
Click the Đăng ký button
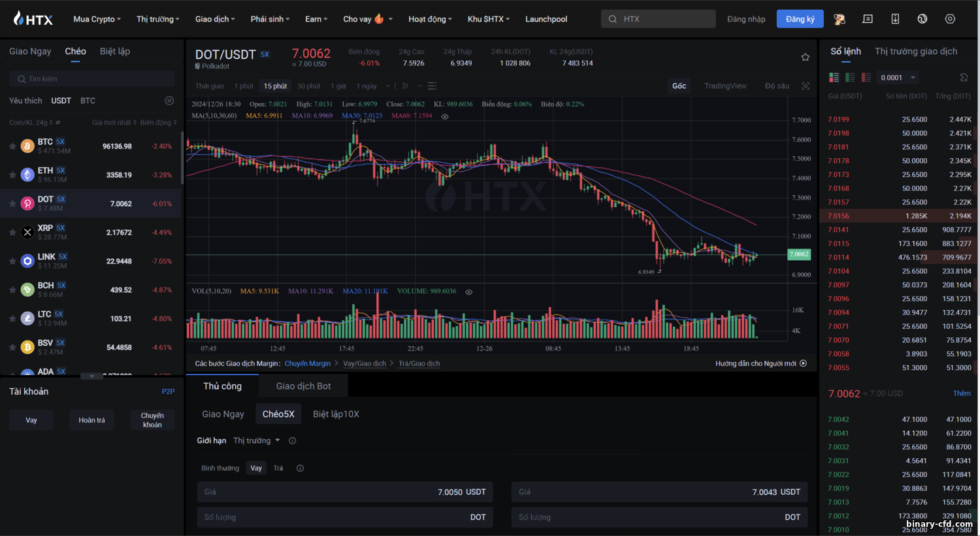coord(800,19)
